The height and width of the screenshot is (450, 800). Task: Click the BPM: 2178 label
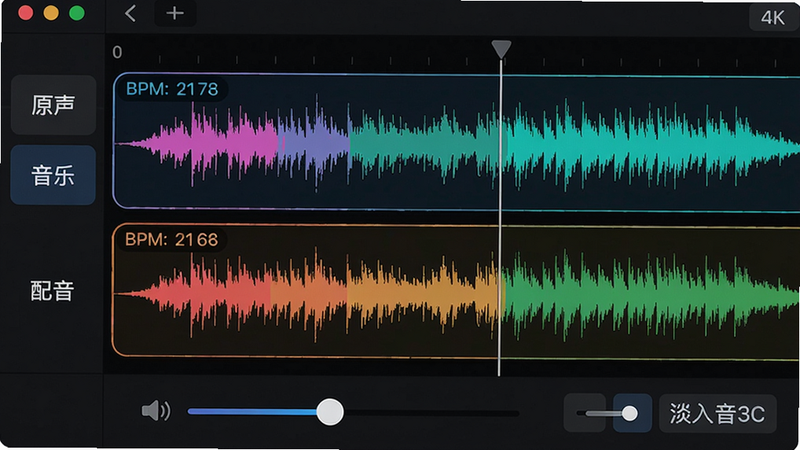[172, 89]
